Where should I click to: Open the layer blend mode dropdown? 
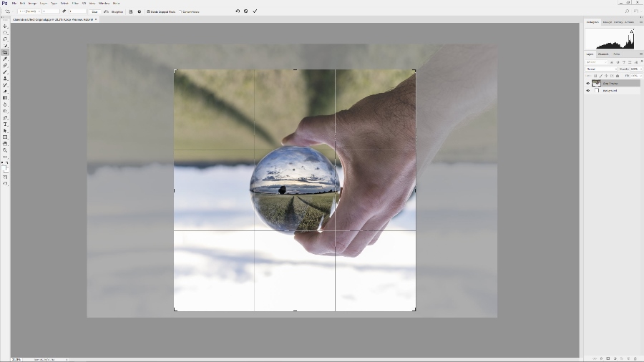601,69
